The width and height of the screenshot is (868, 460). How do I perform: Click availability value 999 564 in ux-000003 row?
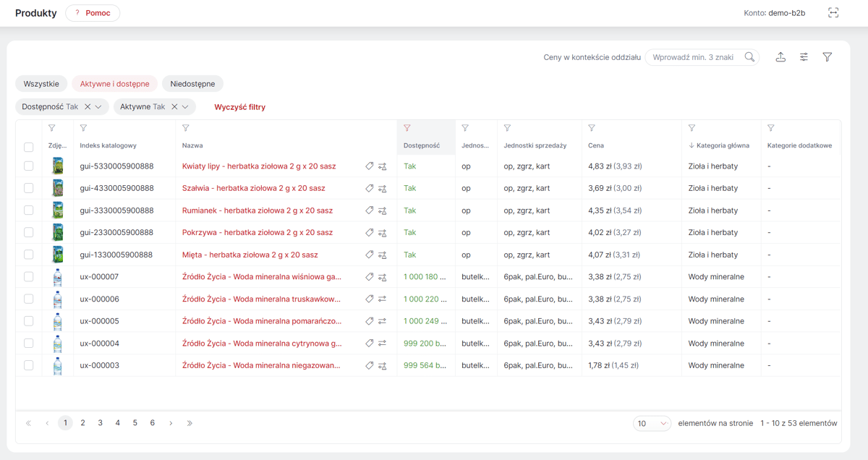[x=425, y=365]
